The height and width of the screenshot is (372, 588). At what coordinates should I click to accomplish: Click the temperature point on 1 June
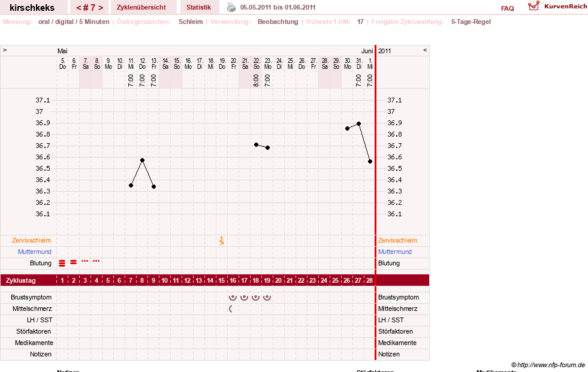[x=370, y=162]
